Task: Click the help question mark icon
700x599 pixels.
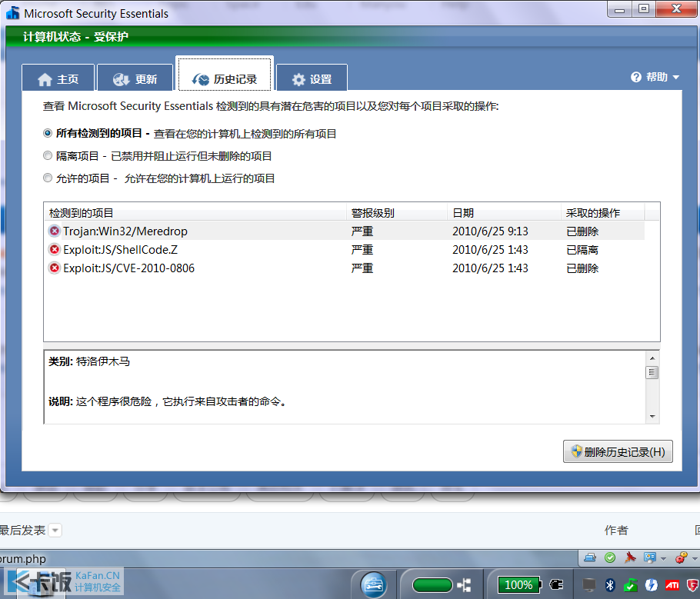Action: click(635, 77)
